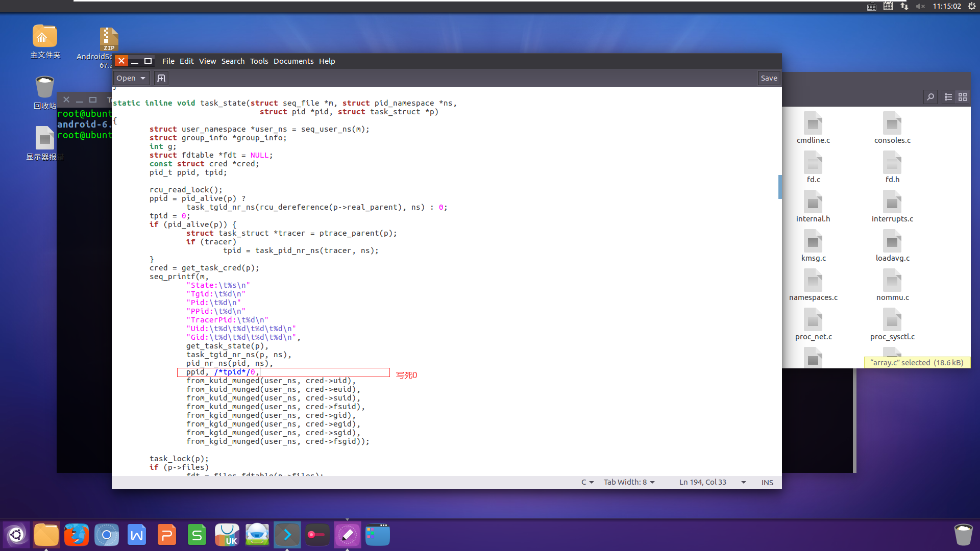Select the proc_sysctl.c file
980x551 pixels.
pyautogui.click(x=892, y=324)
